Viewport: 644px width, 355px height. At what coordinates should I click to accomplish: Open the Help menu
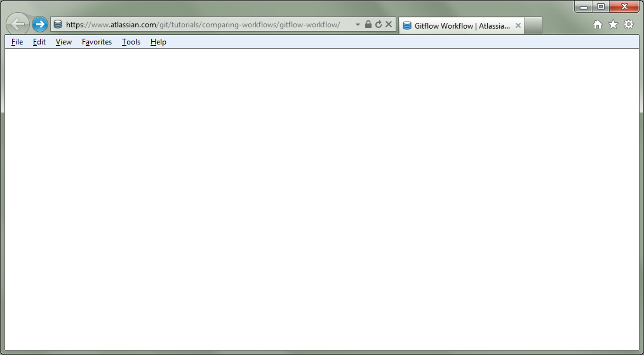[x=158, y=42]
